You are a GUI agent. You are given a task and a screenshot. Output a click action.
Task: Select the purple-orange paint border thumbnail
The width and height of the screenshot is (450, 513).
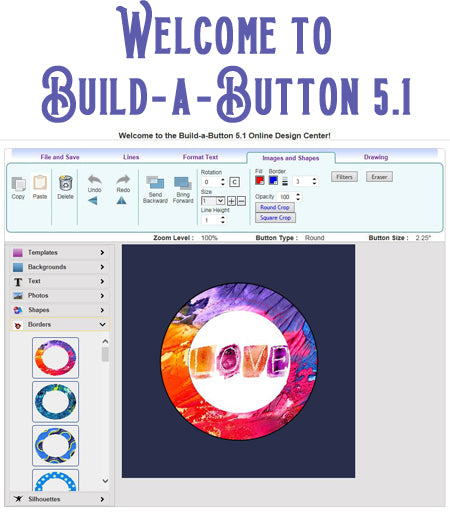tap(56, 358)
